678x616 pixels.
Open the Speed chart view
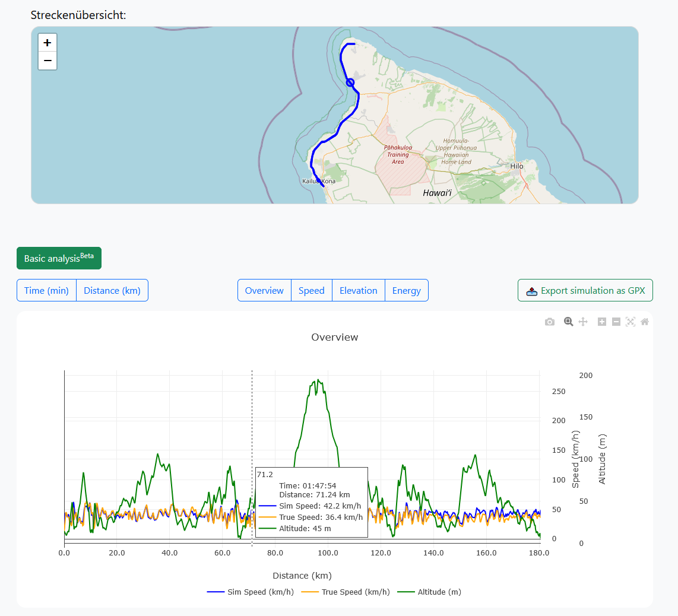311,290
